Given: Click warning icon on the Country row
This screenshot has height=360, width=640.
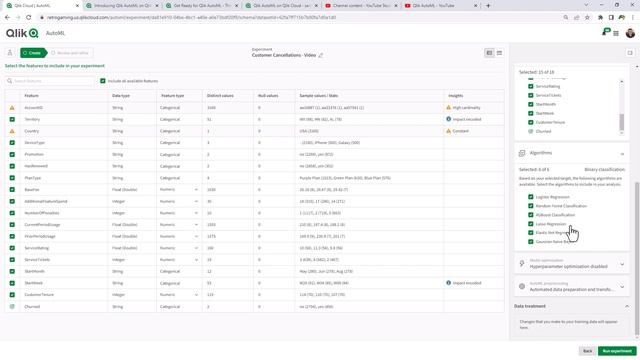Looking at the screenshot, I should 12,131.
